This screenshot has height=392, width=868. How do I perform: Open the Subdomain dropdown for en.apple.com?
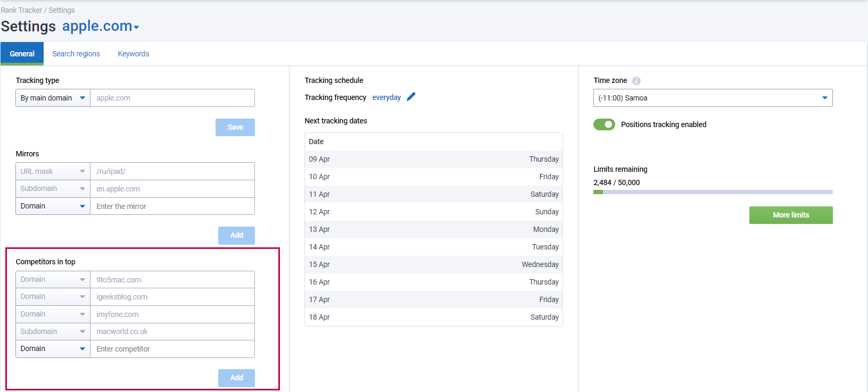pyautogui.click(x=53, y=189)
